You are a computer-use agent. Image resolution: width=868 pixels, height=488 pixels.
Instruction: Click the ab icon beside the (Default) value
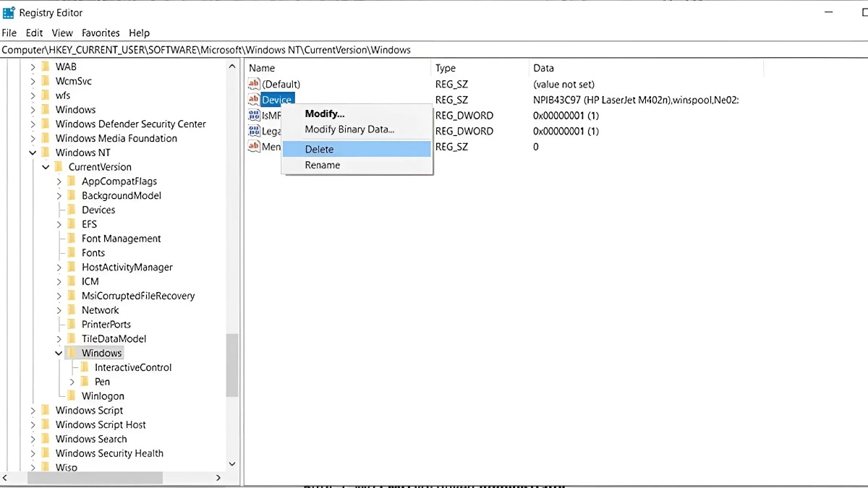[253, 84]
